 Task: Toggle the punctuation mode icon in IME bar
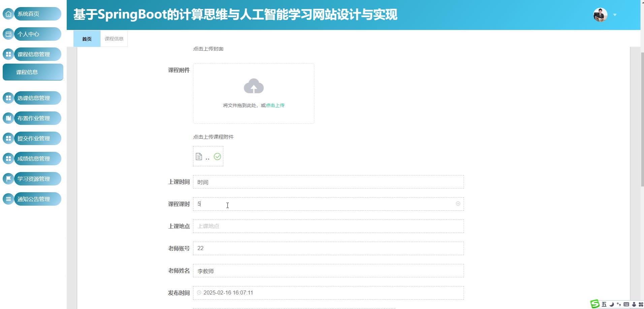coord(619,304)
